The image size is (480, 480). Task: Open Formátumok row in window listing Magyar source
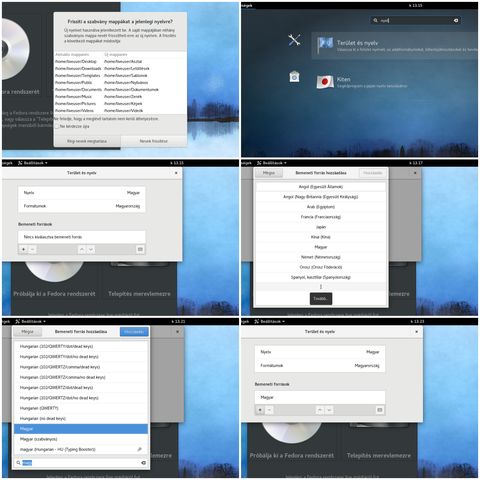pos(320,366)
